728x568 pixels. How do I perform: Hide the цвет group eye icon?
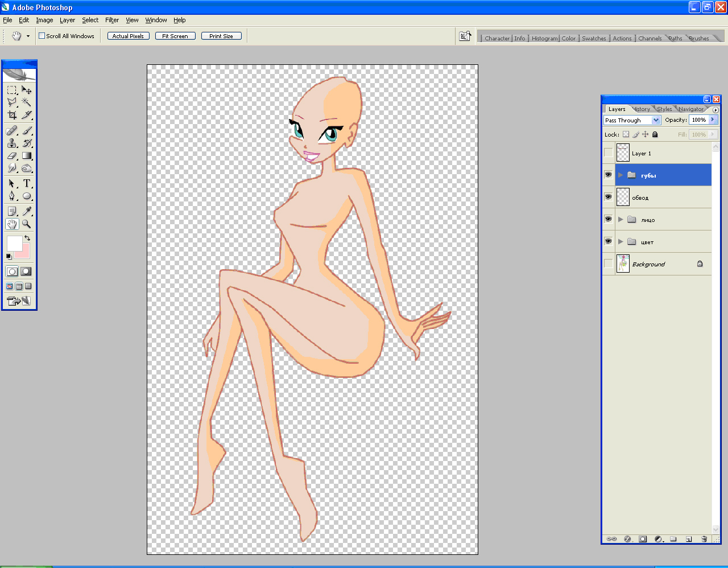pyautogui.click(x=609, y=241)
